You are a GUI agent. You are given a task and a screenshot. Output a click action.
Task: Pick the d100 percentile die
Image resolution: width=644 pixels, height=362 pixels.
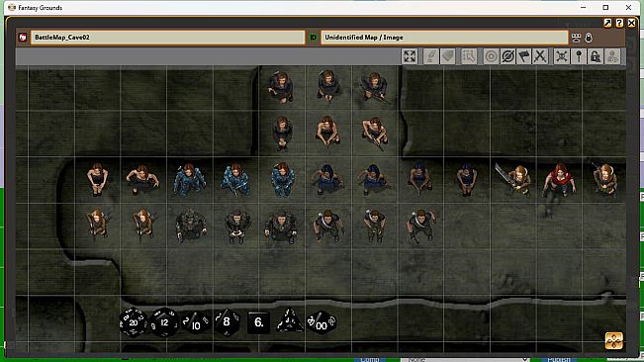pos(322,323)
